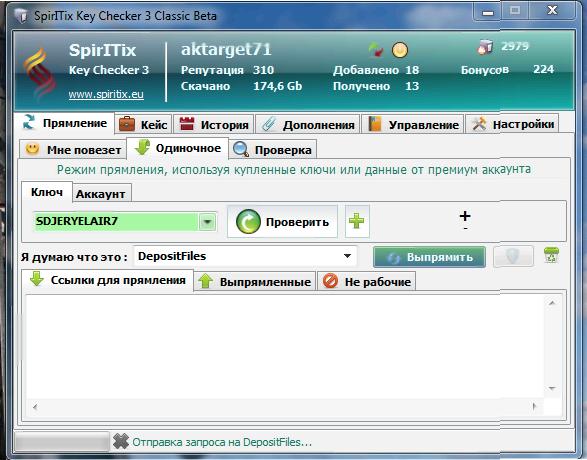The image size is (587, 460).
Task: Switch to the Аккаунт tab
Action: 101,194
